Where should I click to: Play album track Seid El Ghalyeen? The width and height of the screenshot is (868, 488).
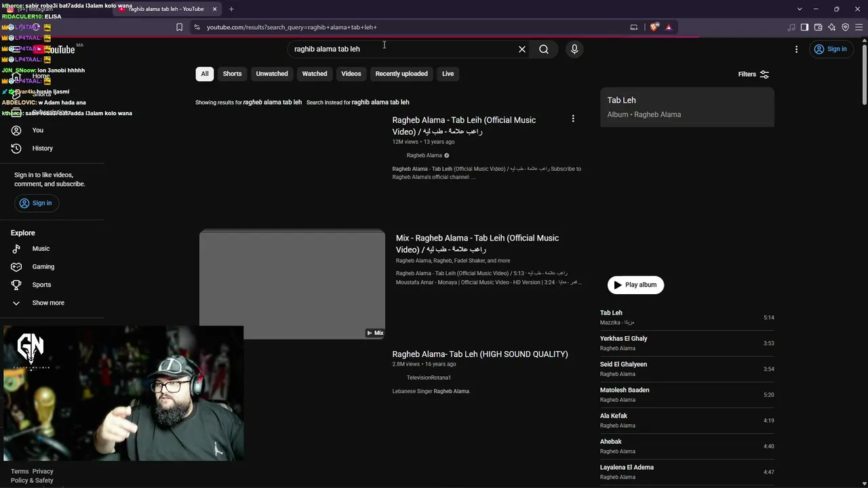point(687,369)
